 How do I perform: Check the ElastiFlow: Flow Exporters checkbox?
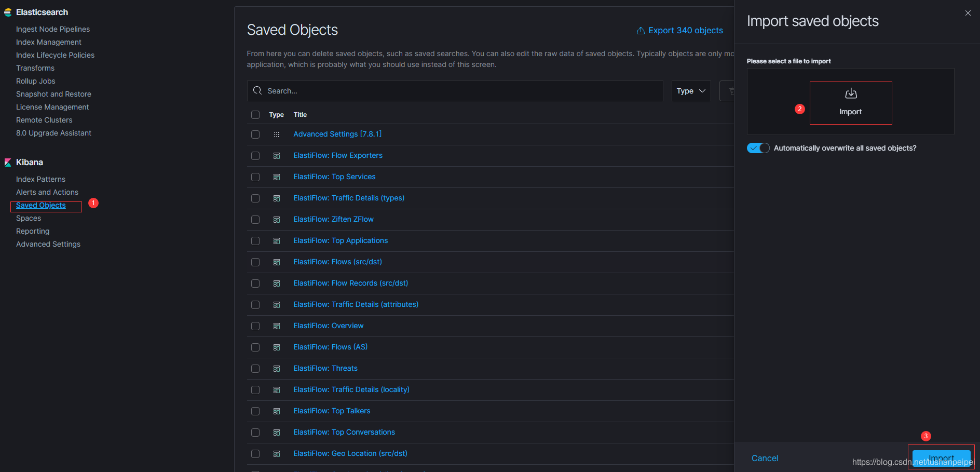[x=255, y=156]
